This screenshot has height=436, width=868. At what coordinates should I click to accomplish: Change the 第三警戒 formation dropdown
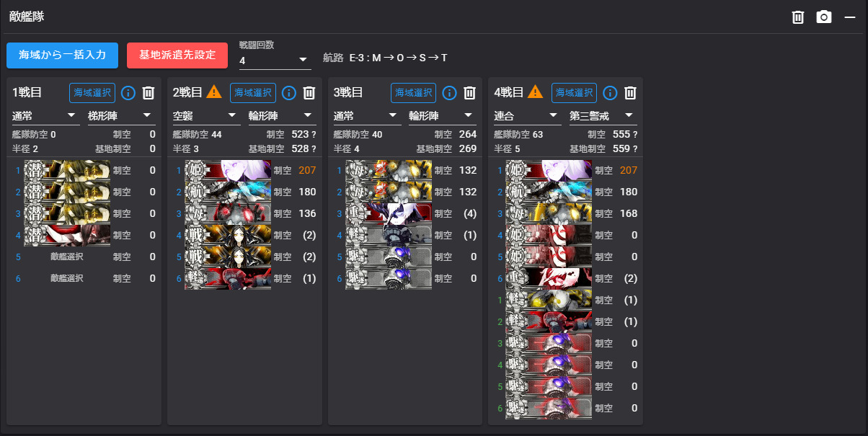pyautogui.click(x=603, y=115)
